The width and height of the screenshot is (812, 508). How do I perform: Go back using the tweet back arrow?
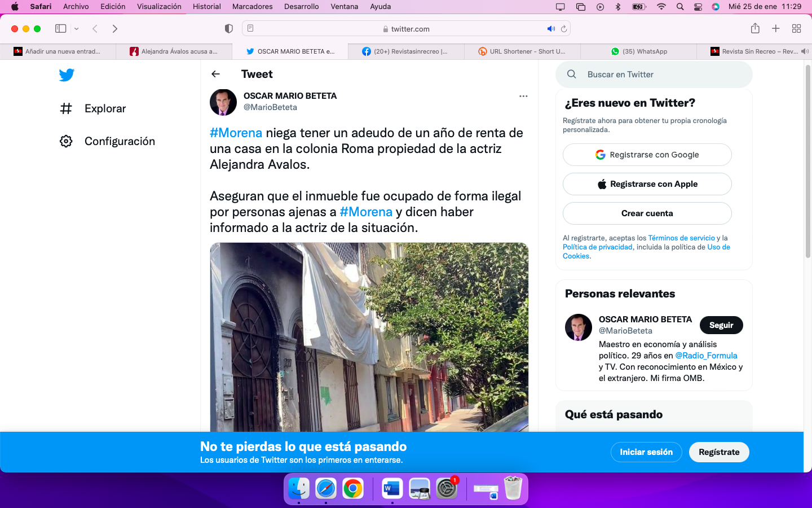pos(215,74)
